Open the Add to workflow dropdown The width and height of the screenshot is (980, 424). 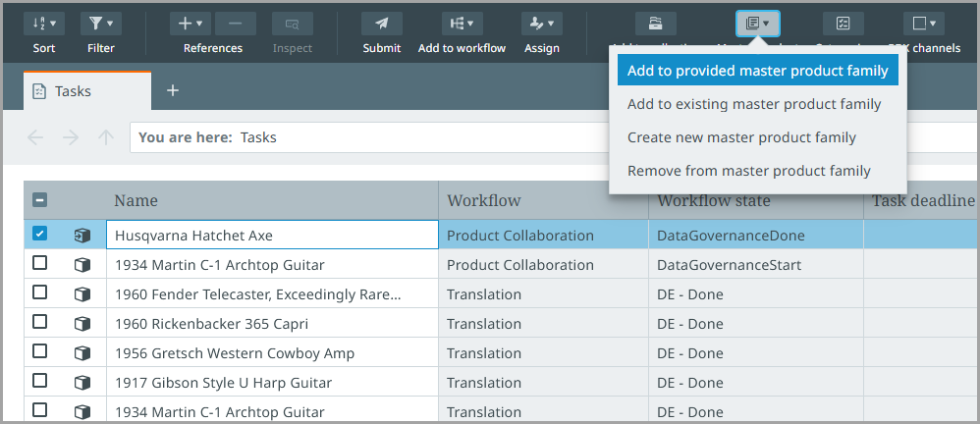(x=462, y=24)
